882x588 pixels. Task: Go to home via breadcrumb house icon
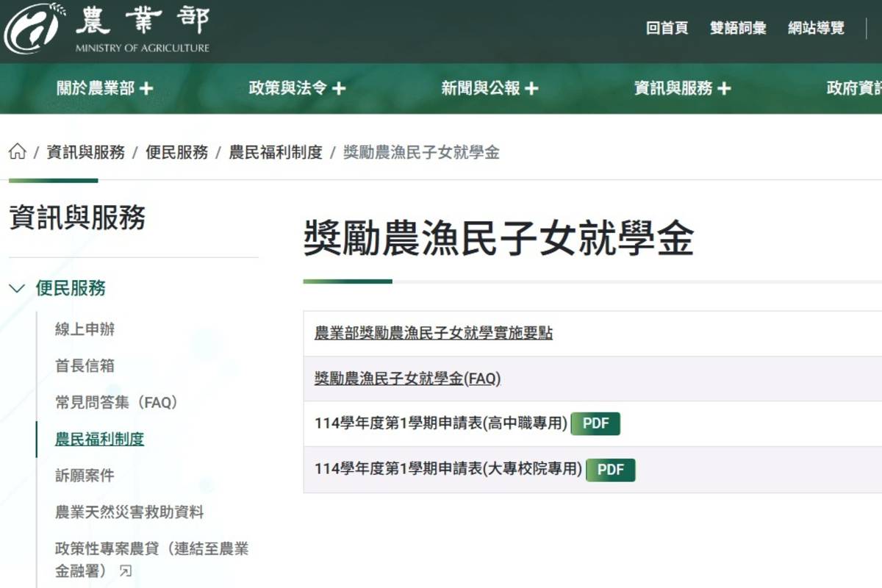(17, 152)
